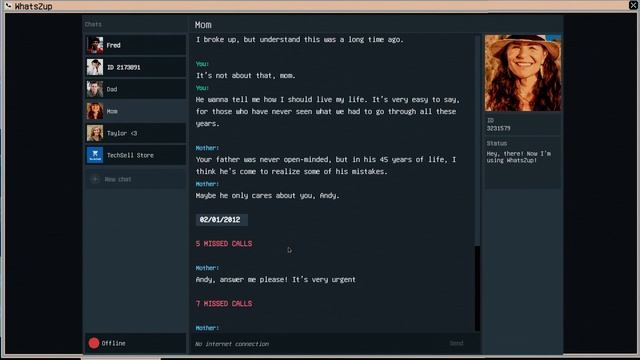Click the chat scrollbar thumb
The height and width of the screenshot is (360, 640).
click(x=477, y=288)
